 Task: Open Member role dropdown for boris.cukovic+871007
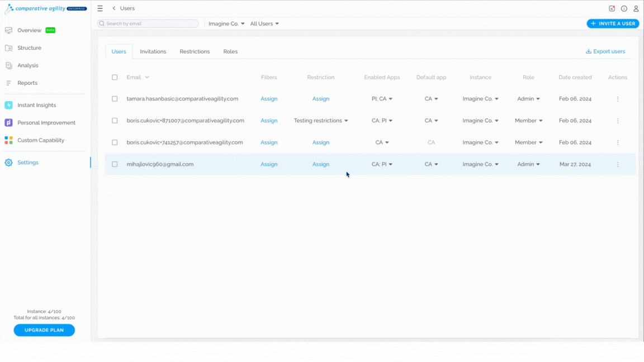[529, 121]
